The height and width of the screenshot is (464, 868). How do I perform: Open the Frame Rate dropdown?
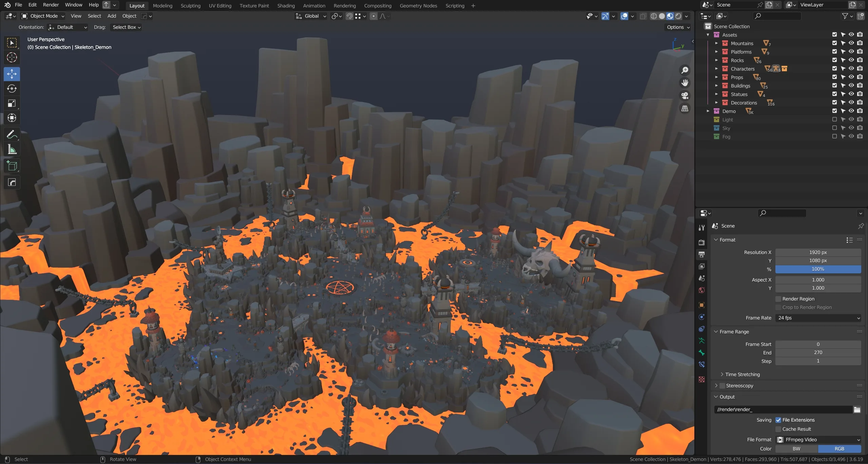point(818,318)
